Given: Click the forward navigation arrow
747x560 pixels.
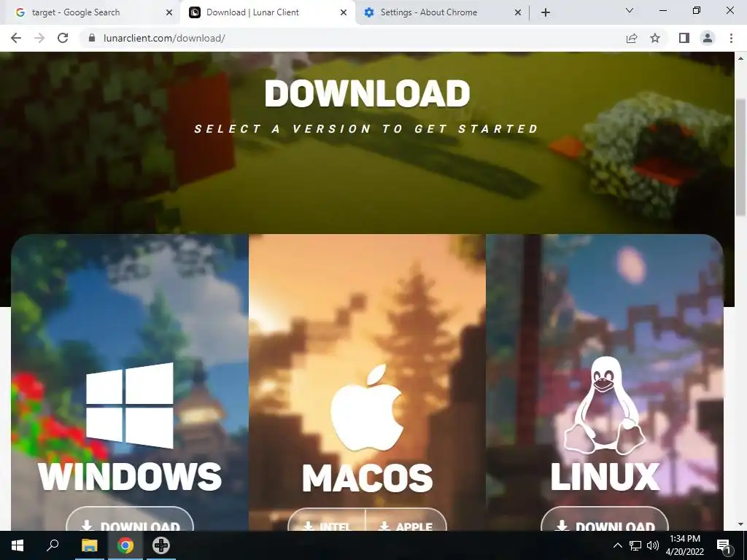Looking at the screenshot, I should [x=39, y=38].
